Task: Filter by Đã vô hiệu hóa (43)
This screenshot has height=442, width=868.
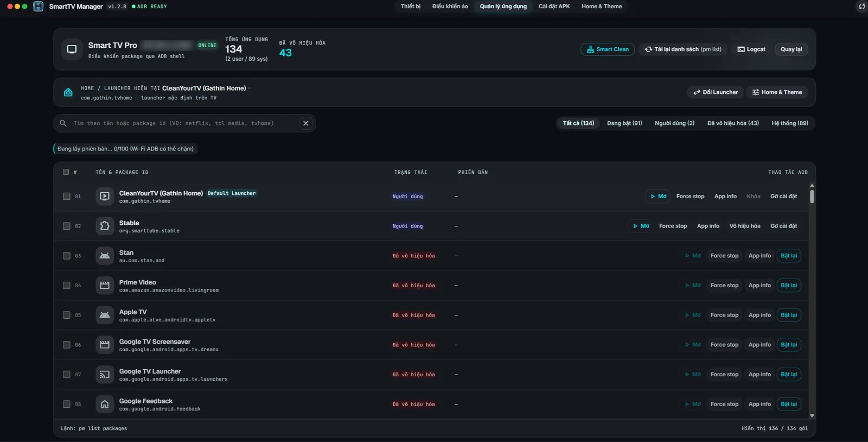Action: 733,123
